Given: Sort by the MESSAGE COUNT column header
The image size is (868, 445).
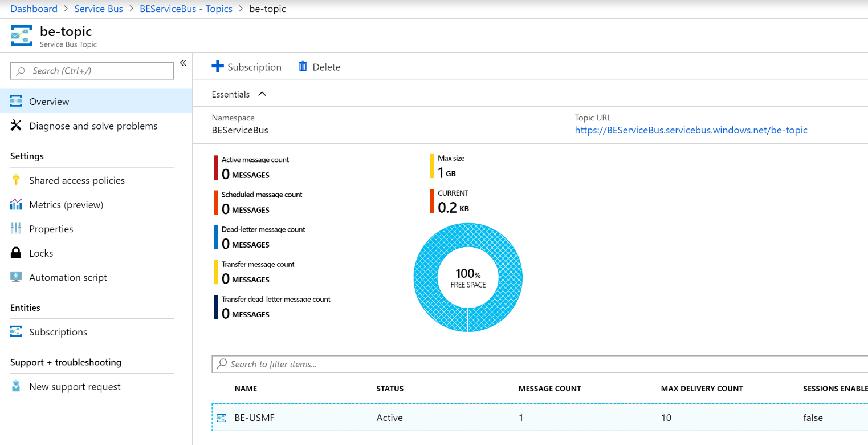Looking at the screenshot, I should [549, 389].
